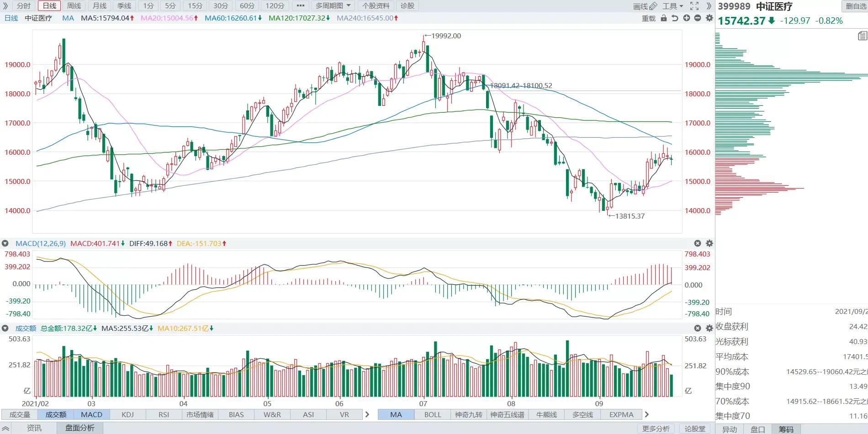Open the 论股堂 forum link
868x434 pixels.
[x=695, y=429]
